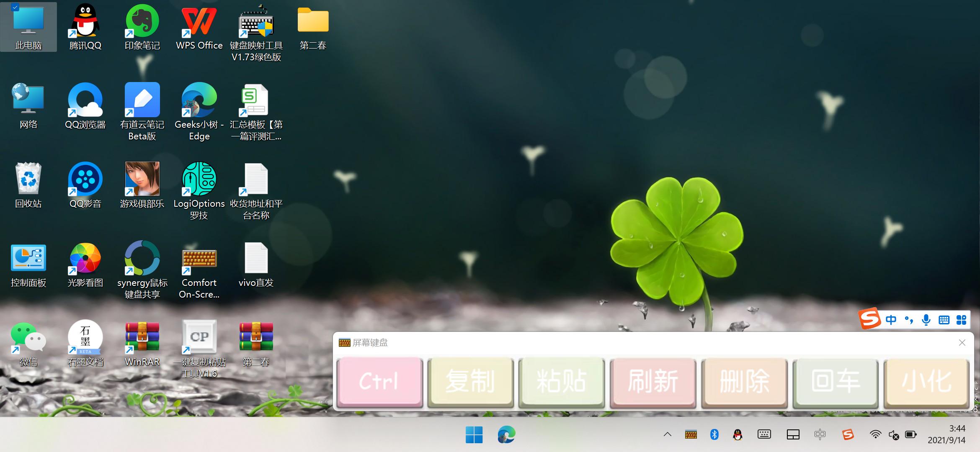Open the LogiOptions 罗技 shortcut
The image size is (980, 452).
pyautogui.click(x=199, y=179)
